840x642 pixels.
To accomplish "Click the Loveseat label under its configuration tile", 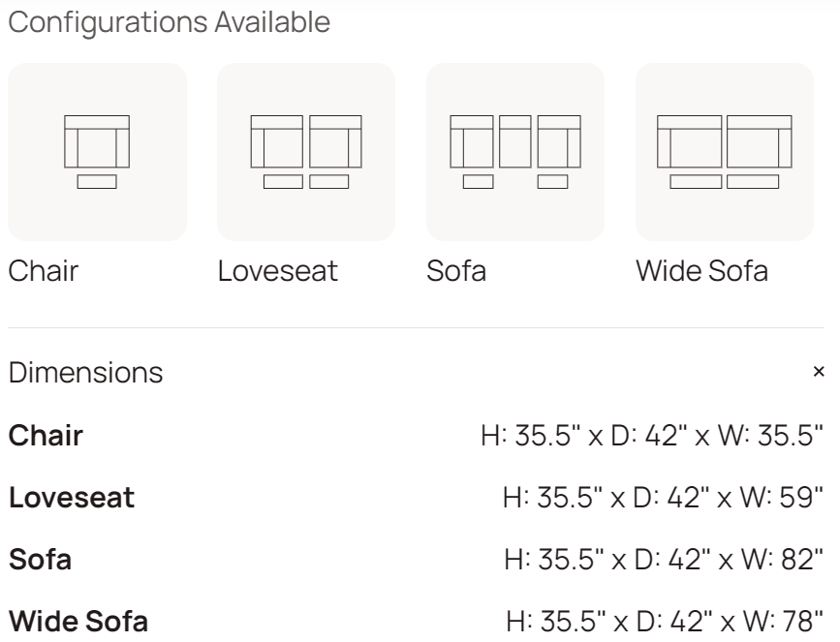I will [278, 272].
